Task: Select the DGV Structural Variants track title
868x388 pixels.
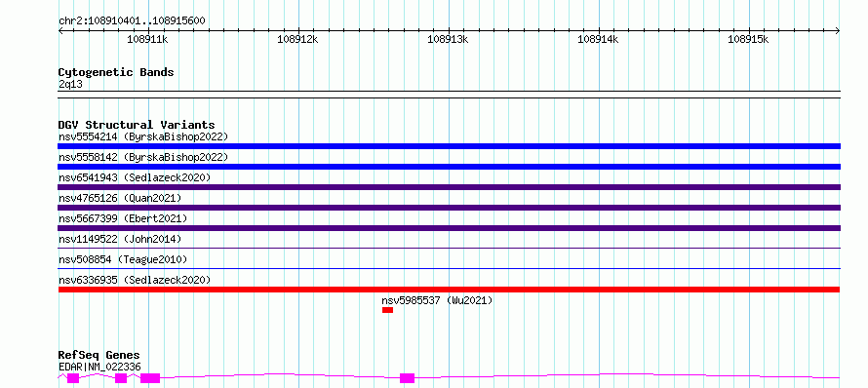Action: click(137, 125)
